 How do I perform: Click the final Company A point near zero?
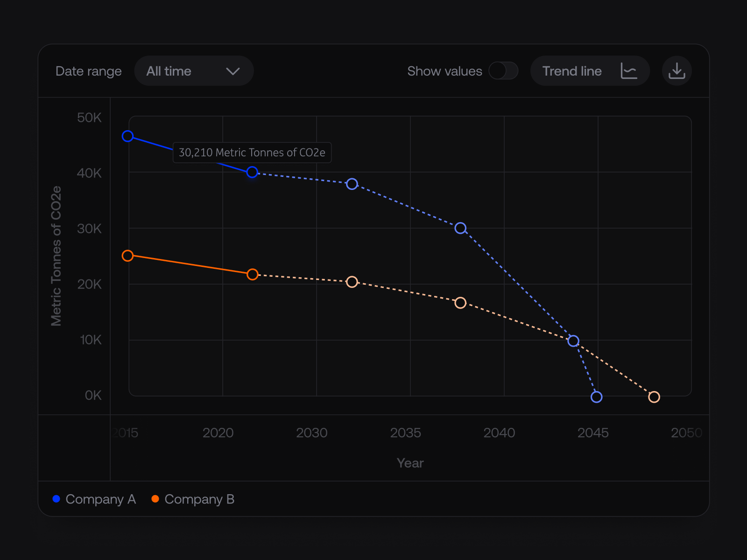pos(597,397)
